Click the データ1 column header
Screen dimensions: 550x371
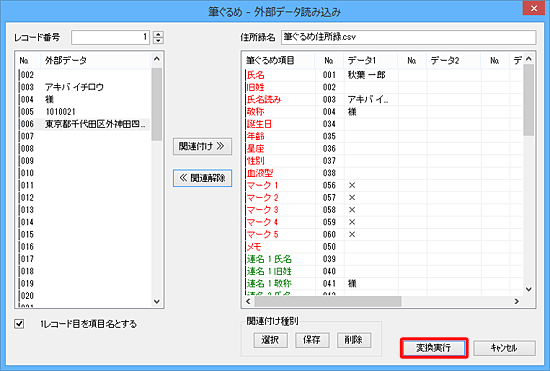point(371,60)
